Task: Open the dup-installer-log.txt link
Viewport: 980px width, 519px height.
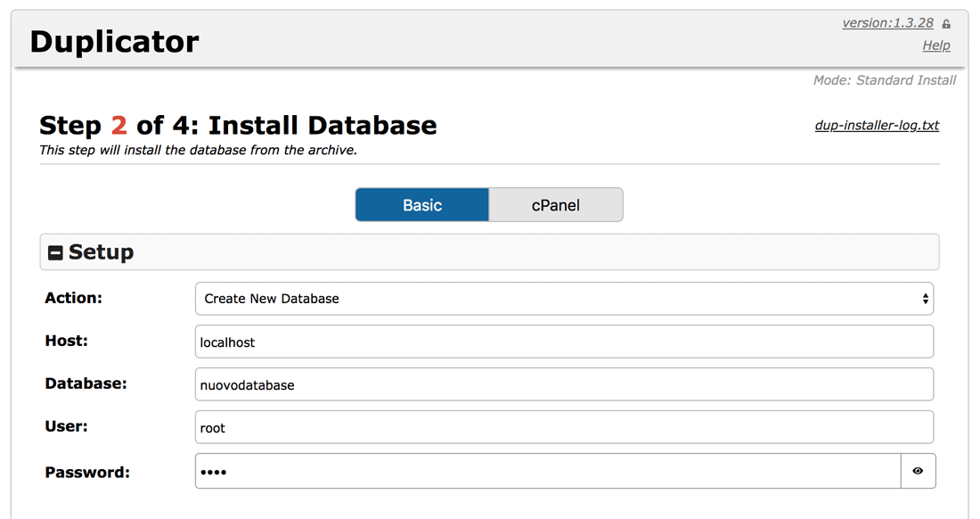Action: (877, 125)
